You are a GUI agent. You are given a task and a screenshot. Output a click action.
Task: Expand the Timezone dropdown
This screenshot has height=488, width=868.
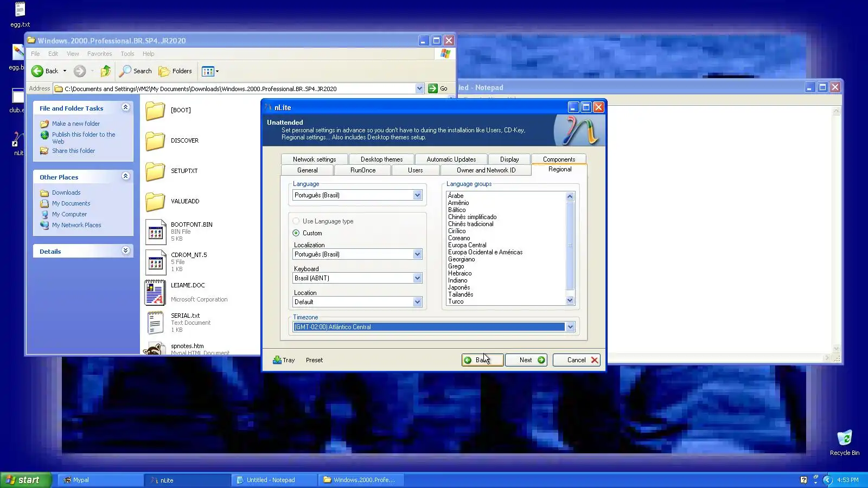click(x=570, y=327)
